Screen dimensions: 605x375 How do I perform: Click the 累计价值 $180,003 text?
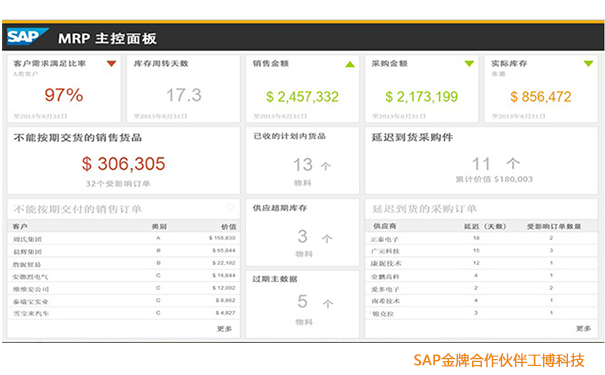(x=494, y=179)
